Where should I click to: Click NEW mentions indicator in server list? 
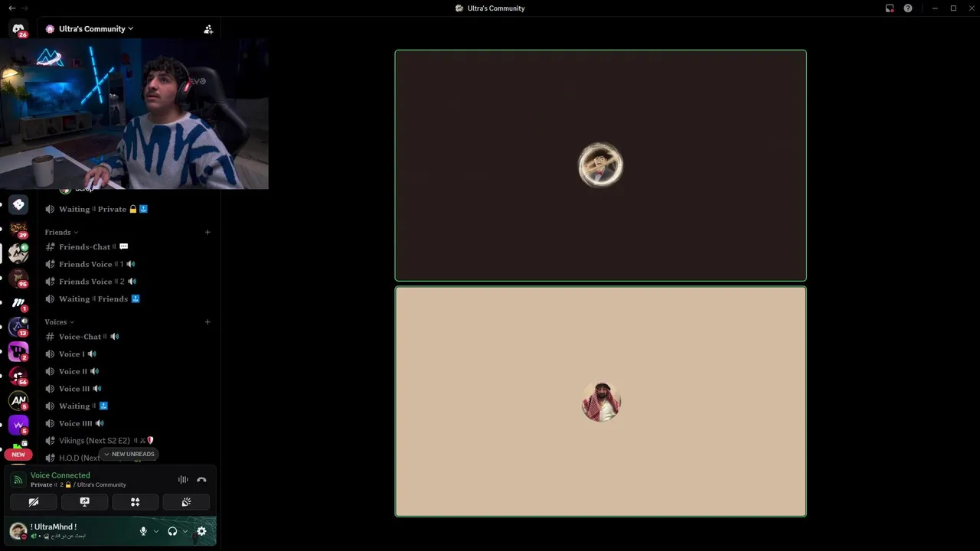coord(18,455)
